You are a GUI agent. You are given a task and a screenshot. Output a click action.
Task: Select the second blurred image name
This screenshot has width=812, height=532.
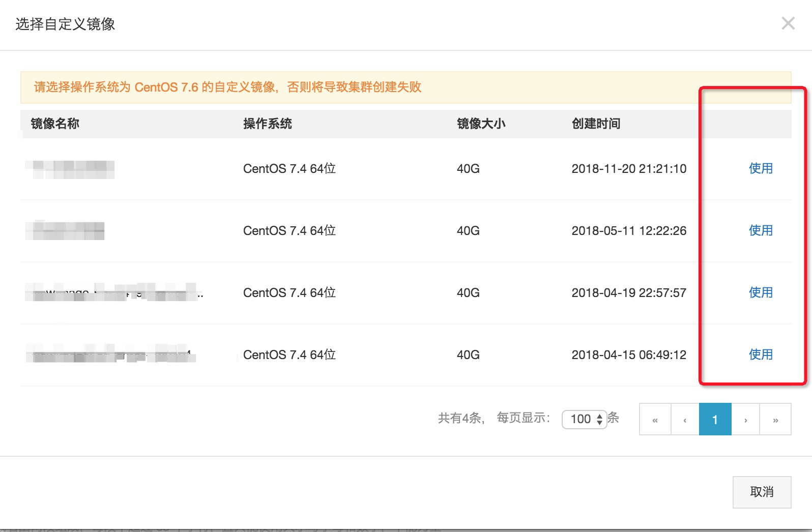pyautogui.click(x=65, y=231)
